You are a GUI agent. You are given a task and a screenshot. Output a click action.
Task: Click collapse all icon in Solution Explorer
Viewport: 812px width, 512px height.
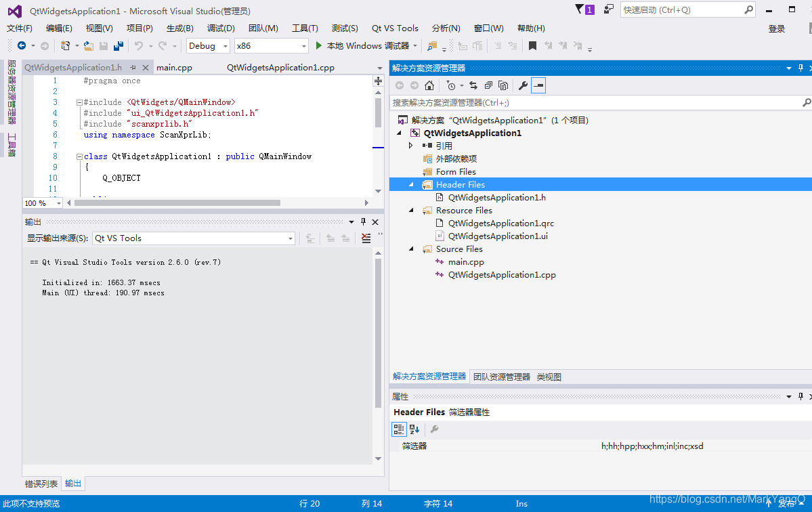[488, 85]
